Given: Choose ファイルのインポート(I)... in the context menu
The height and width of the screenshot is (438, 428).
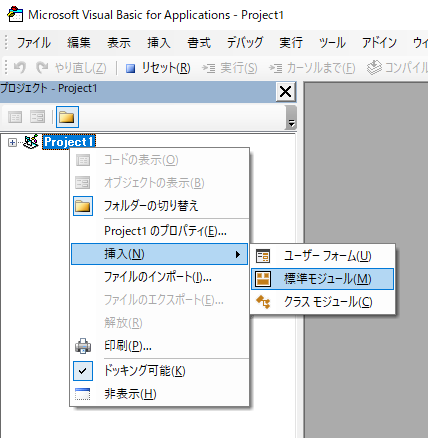Looking at the screenshot, I should [x=159, y=277].
